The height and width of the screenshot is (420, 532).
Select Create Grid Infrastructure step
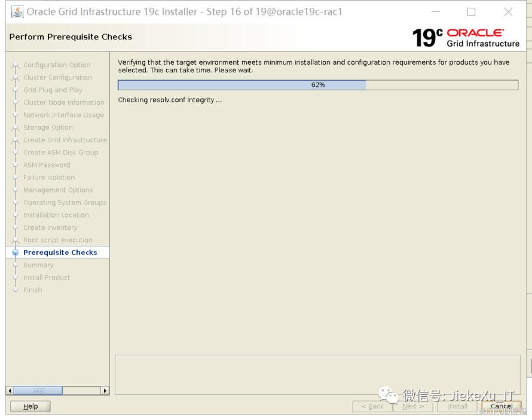pyautogui.click(x=65, y=140)
